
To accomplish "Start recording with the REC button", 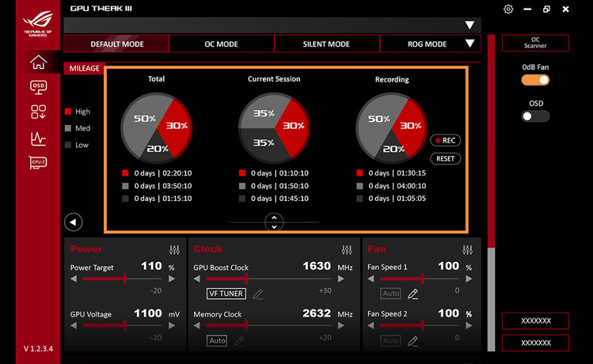I will 445,141.
